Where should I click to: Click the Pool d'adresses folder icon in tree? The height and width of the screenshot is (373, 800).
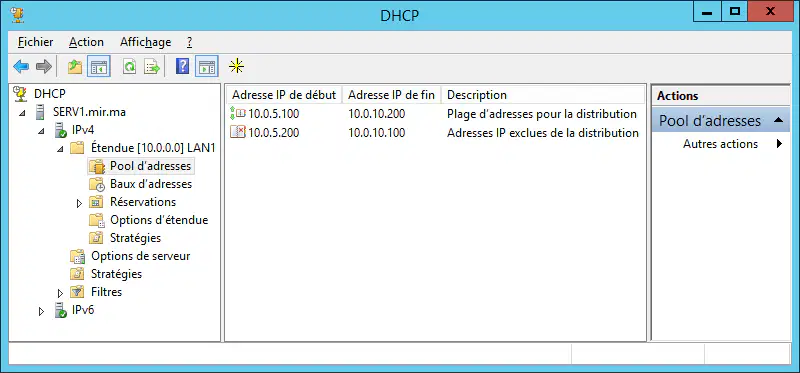tap(96, 166)
